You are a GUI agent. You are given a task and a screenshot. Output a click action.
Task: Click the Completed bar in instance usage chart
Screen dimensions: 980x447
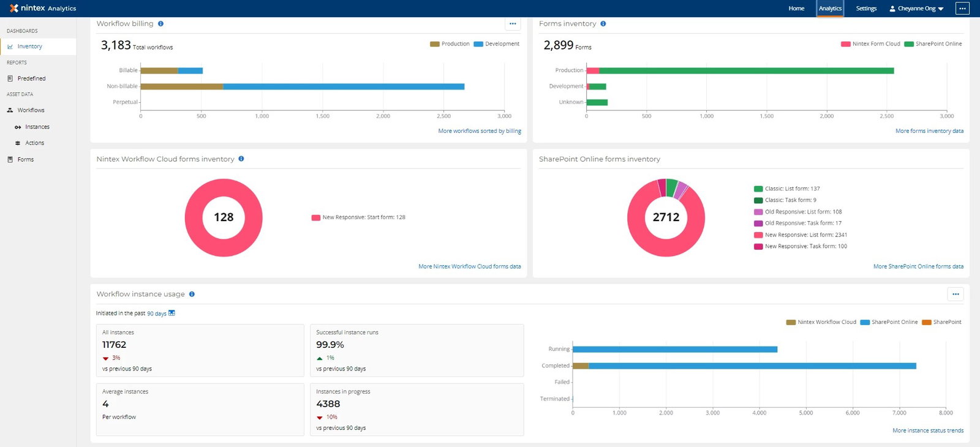(x=744, y=366)
